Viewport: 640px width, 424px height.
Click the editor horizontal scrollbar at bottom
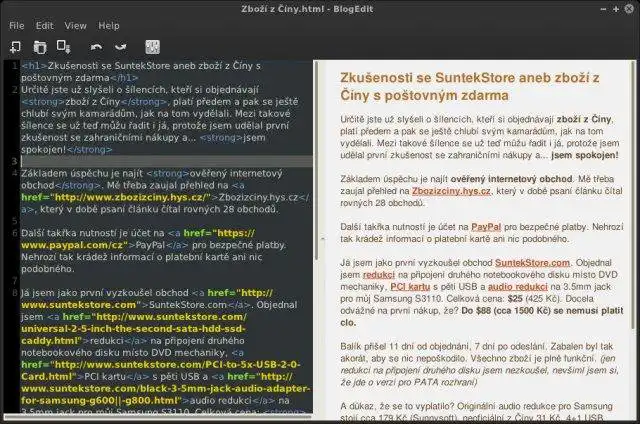[157, 417]
